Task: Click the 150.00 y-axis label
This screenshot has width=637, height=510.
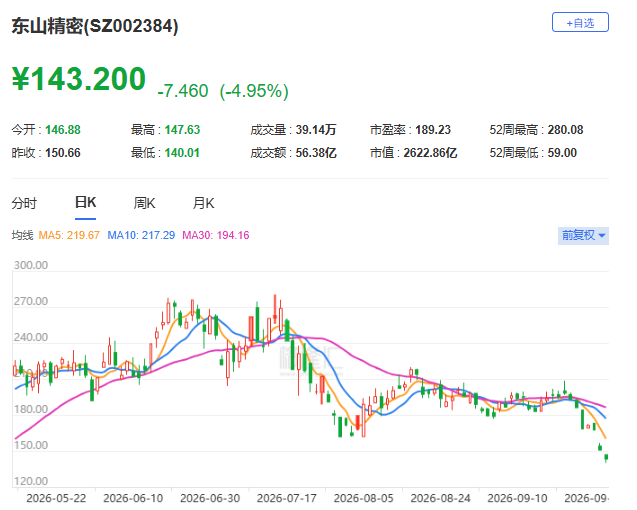Action: [31, 445]
